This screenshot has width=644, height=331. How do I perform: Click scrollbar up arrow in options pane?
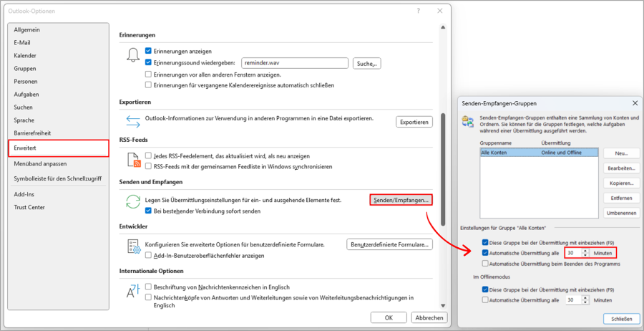pos(442,27)
